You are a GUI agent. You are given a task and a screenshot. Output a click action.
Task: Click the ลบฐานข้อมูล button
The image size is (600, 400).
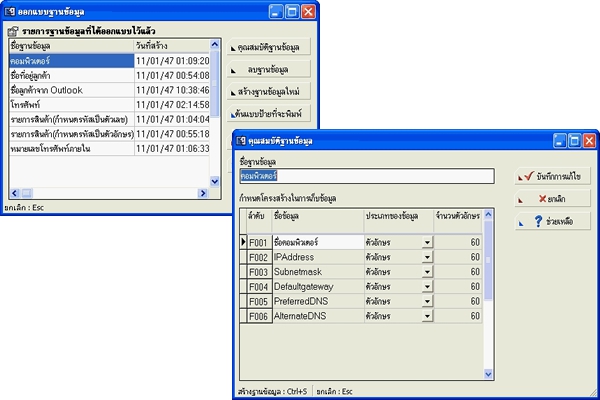tap(269, 70)
